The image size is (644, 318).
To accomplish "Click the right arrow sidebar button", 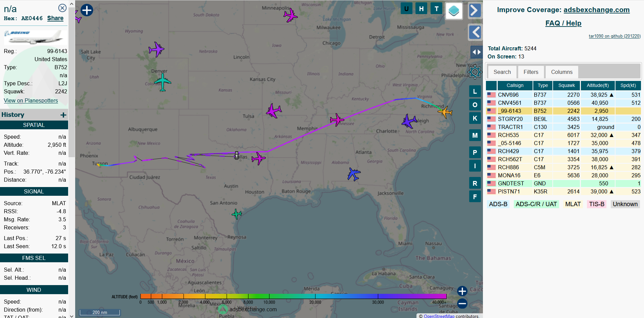I will 475,10.
